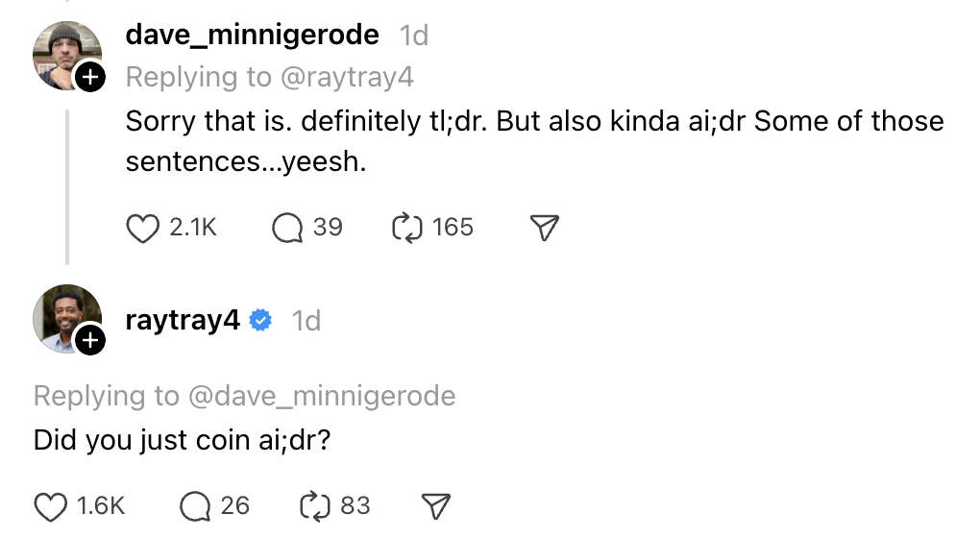Repost raytray4's reply

point(316,506)
